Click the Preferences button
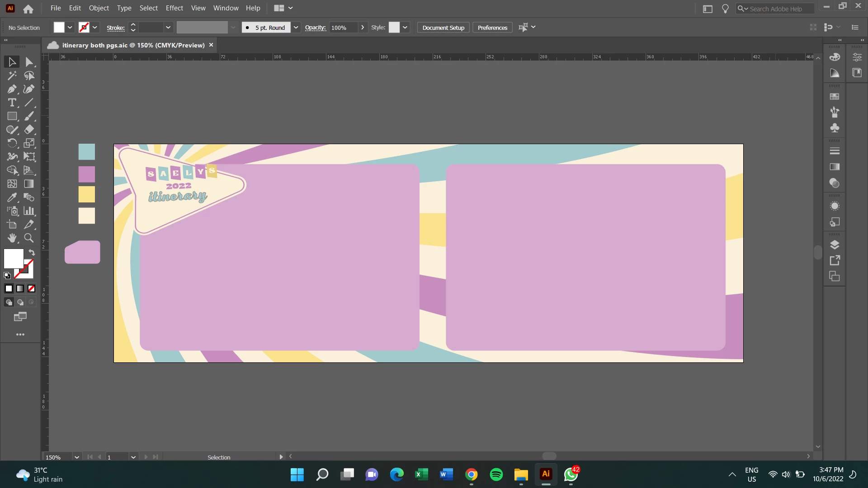Viewport: 868px width, 488px height. click(492, 28)
